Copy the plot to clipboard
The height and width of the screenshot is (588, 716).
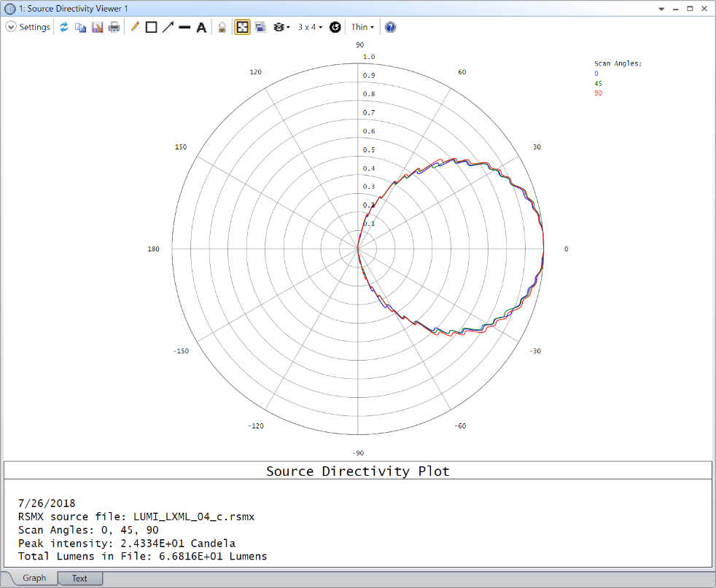coord(81,28)
